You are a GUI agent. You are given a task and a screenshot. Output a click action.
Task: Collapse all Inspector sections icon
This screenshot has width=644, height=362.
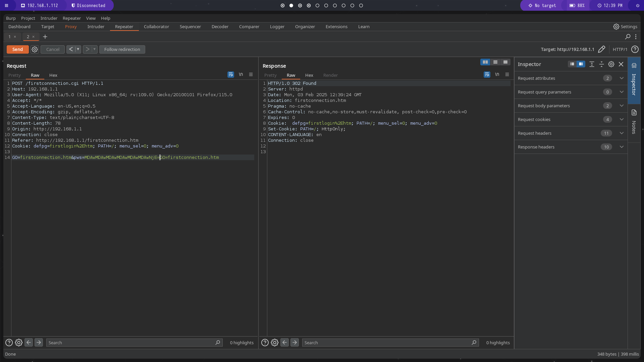pos(602,64)
